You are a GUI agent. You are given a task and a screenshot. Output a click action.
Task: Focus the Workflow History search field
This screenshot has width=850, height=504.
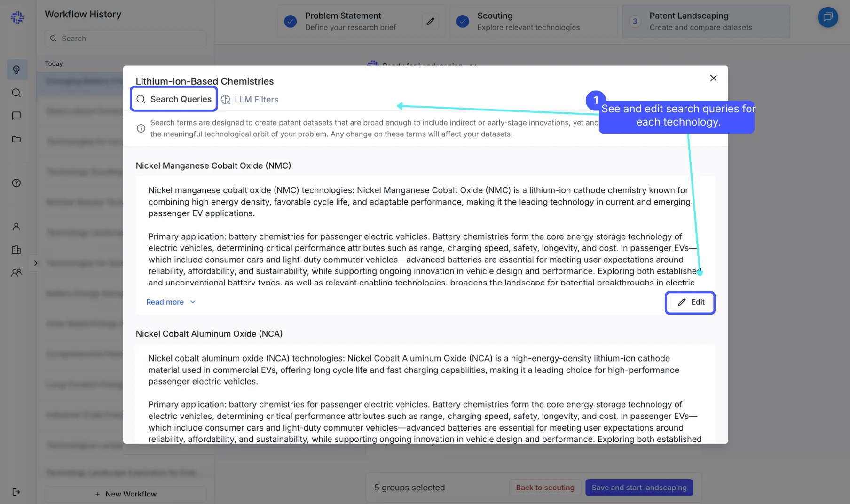(126, 39)
